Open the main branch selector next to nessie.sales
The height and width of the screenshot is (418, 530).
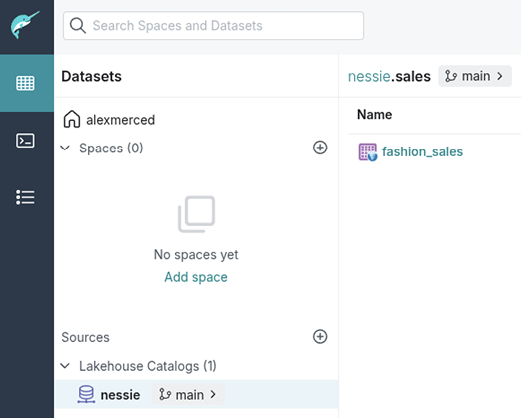[x=475, y=76]
